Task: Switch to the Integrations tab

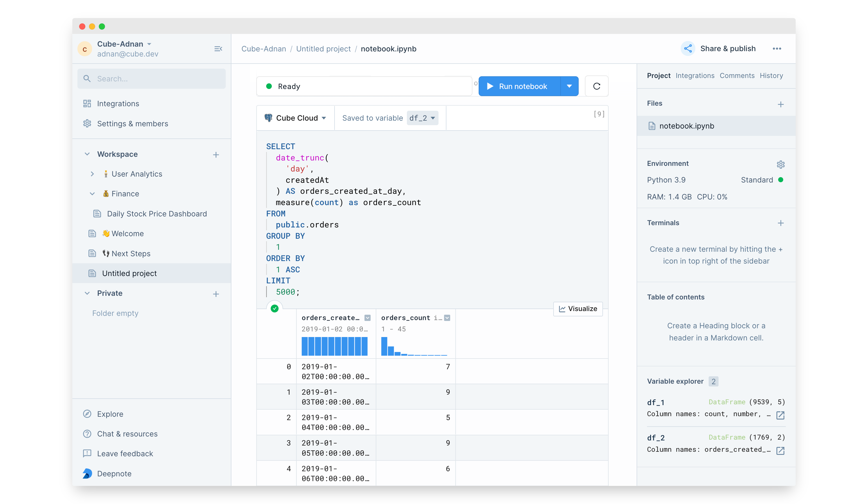Action: (695, 75)
